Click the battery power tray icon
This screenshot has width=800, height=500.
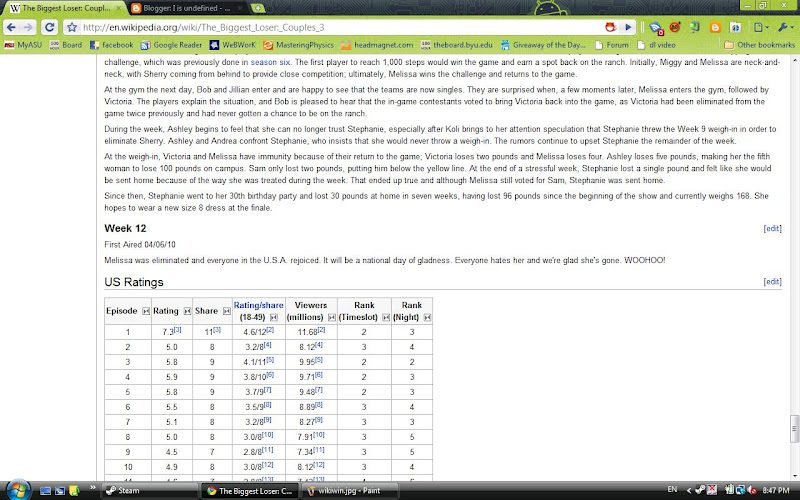[x=729, y=491]
